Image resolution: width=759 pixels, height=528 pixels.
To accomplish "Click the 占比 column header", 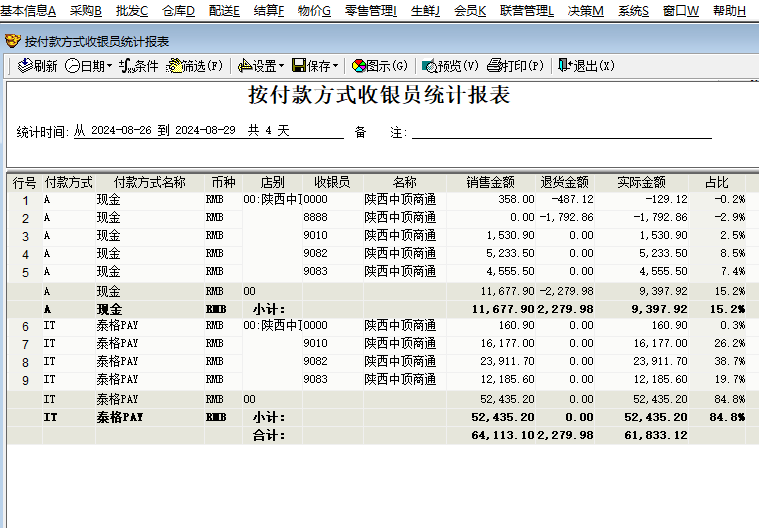I will 717,183.
